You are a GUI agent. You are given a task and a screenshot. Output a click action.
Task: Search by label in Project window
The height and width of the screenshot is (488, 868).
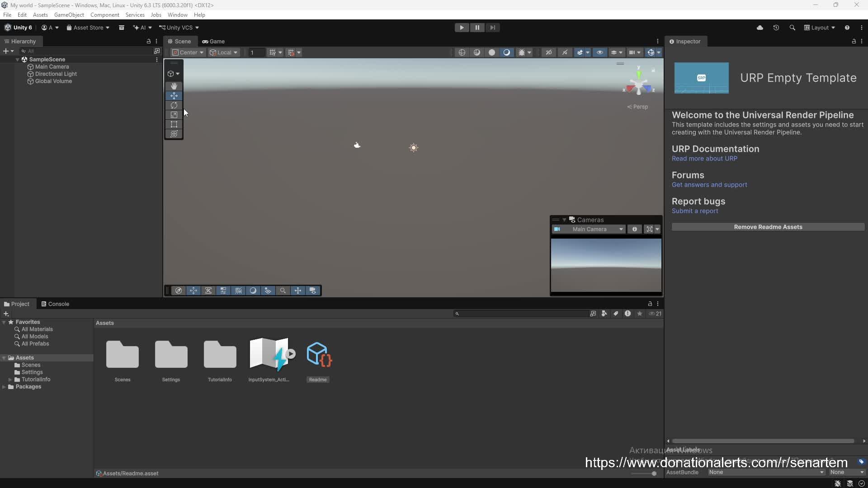616,314
